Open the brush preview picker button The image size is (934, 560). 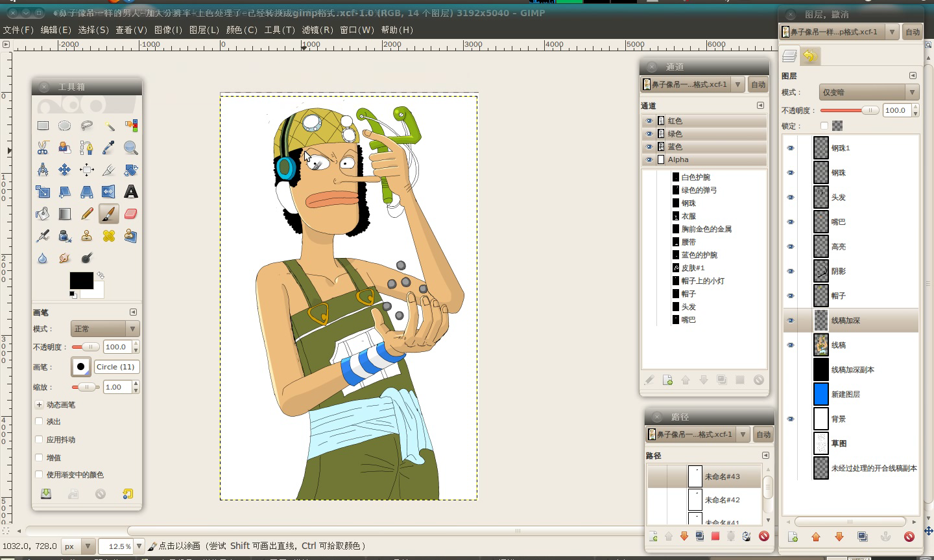(x=80, y=367)
